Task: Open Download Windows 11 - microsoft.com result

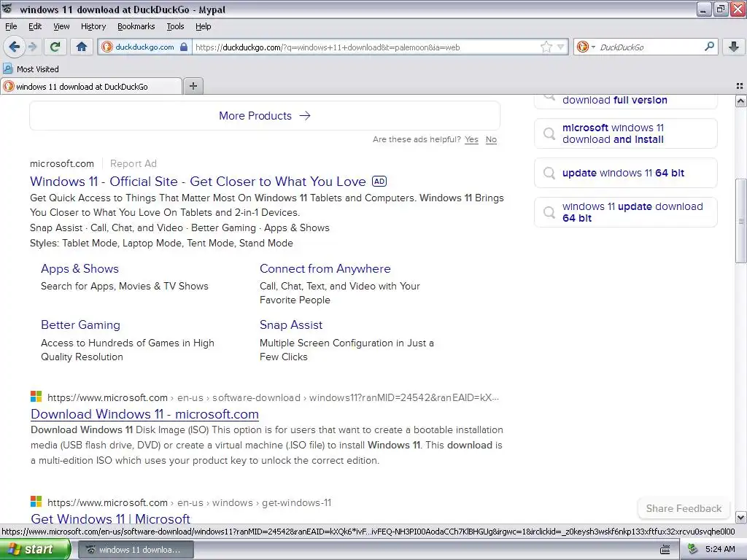Action: click(x=145, y=414)
